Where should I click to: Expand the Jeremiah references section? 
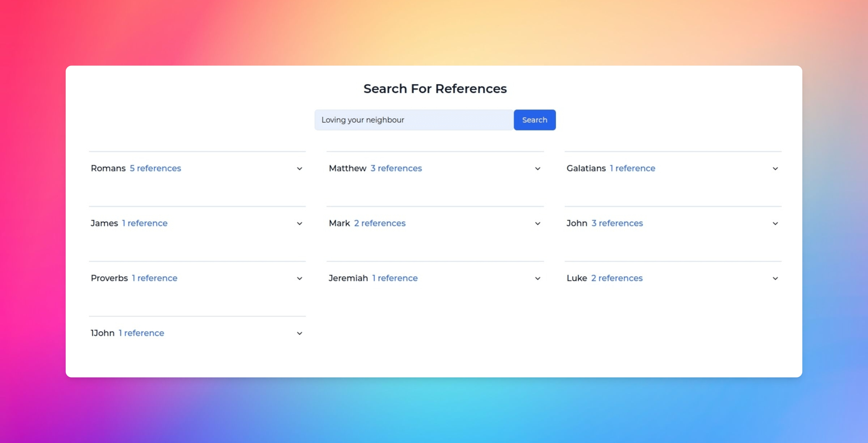pyautogui.click(x=537, y=278)
